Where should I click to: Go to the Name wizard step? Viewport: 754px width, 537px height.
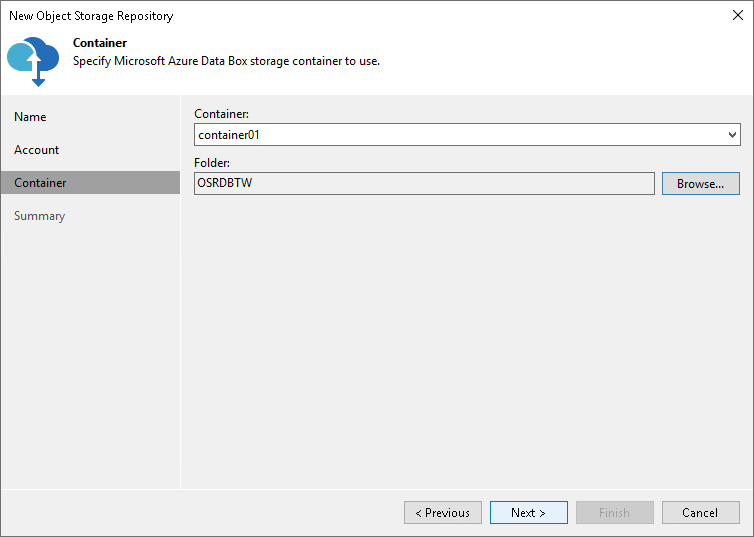(30, 117)
